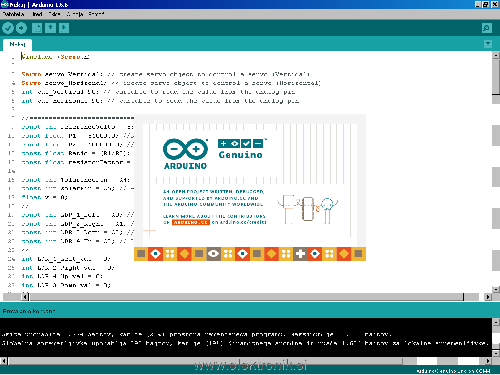Viewport: 500px width, 375px height.
Task: Click the editor vertical scrollbar down arrow
Action: (496, 289)
